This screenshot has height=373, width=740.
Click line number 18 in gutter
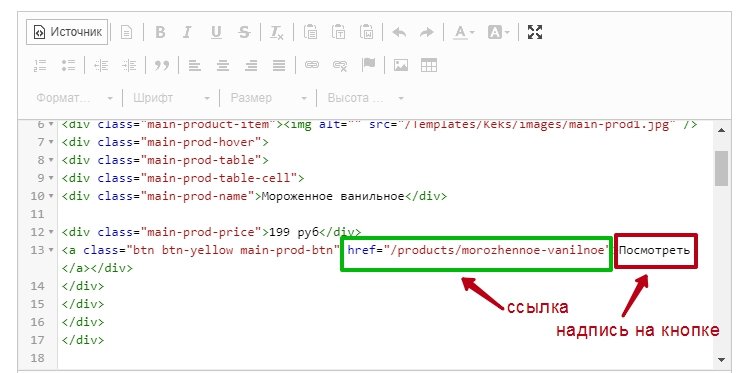[x=37, y=358]
